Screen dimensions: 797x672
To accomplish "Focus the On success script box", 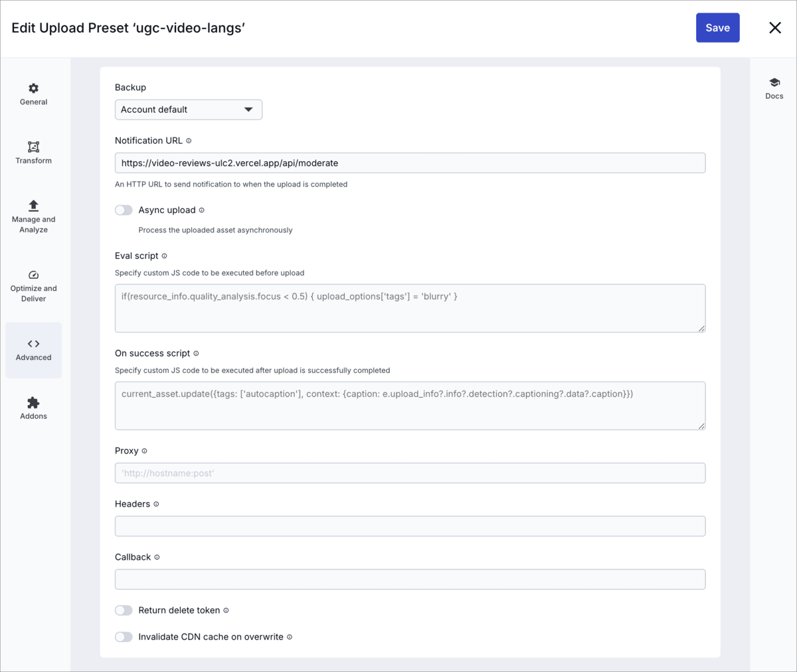I will point(410,406).
